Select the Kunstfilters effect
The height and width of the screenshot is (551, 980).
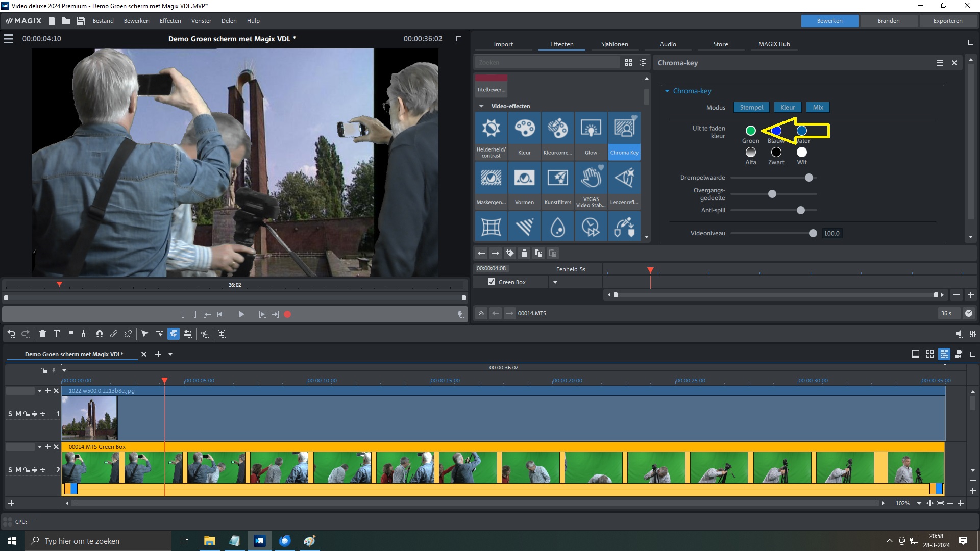[557, 186]
